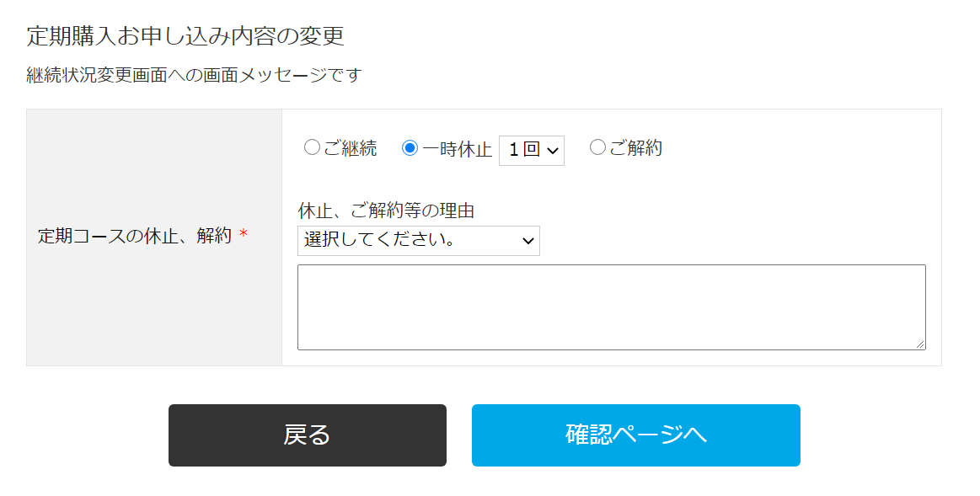Click the 継続状況変更画面への画面メッセージです message text
Screen dimensions: 980x496
194,76
